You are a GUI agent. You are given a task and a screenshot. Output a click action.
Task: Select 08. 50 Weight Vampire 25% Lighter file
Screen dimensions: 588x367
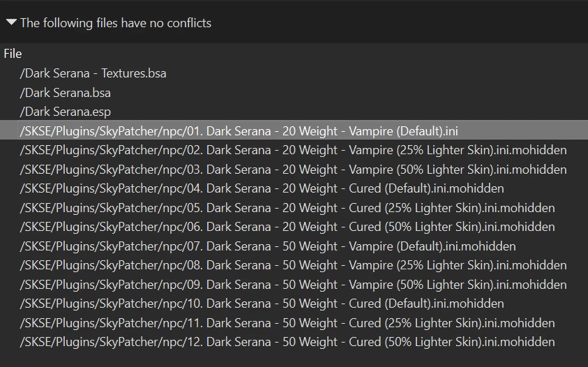pyautogui.click(x=293, y=265)
